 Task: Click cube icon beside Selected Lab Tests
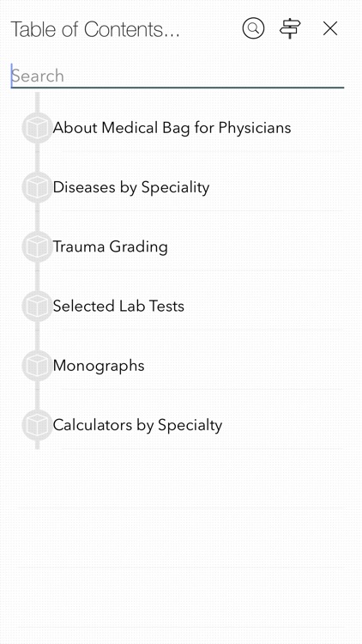(38, 307)
